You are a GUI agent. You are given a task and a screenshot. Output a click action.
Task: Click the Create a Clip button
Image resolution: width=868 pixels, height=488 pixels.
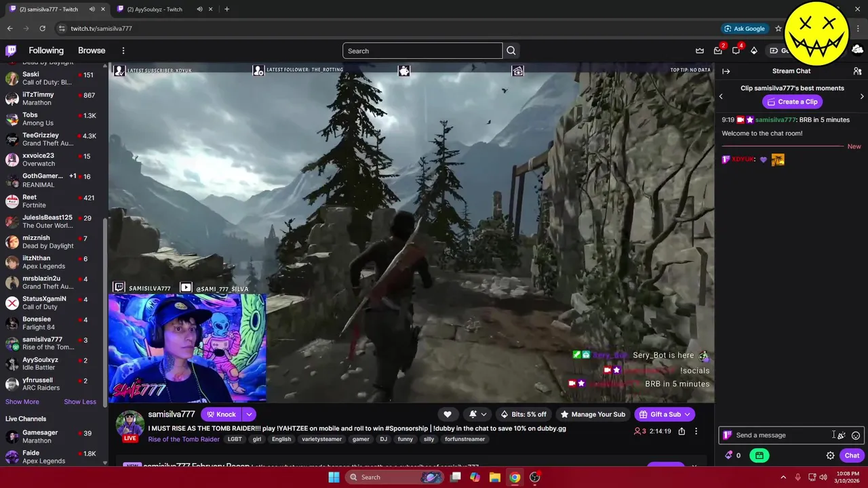(x=792, y=102)
